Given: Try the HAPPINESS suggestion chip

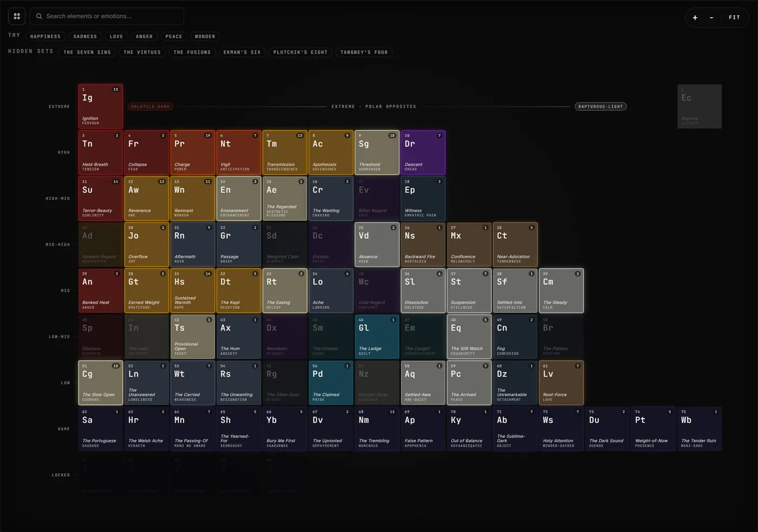Looking at the screenshot, I should click(45, 36).
